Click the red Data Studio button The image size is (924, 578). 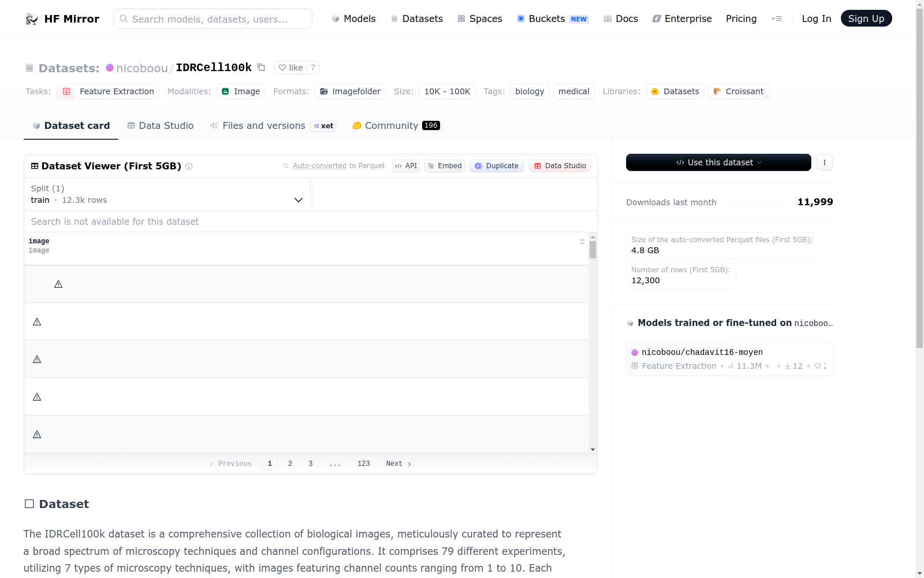[x=560, y=166]
